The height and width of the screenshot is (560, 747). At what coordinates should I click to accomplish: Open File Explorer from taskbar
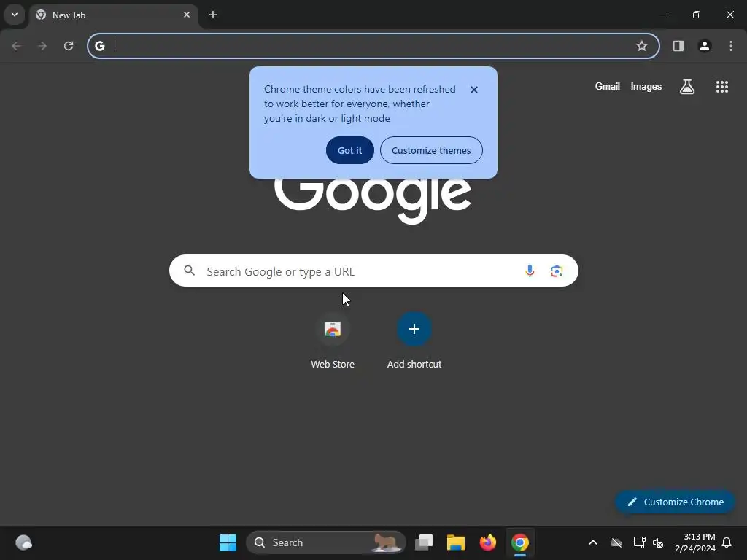click(x=455, y=542)
